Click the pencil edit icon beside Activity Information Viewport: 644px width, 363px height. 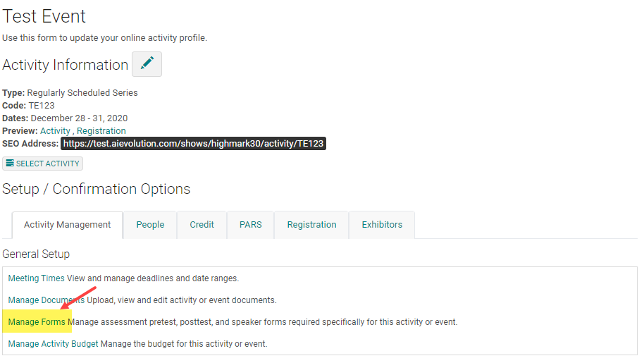point(147,64)
